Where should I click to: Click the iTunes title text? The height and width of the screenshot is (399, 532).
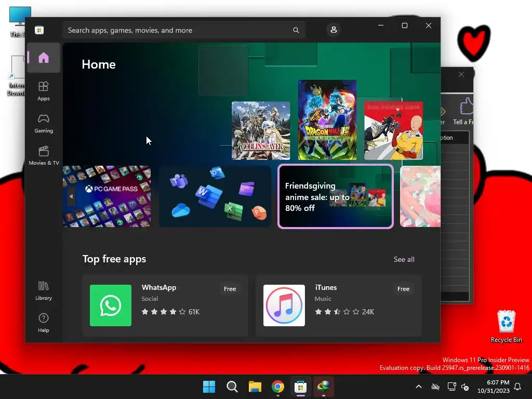coord(326,287)
